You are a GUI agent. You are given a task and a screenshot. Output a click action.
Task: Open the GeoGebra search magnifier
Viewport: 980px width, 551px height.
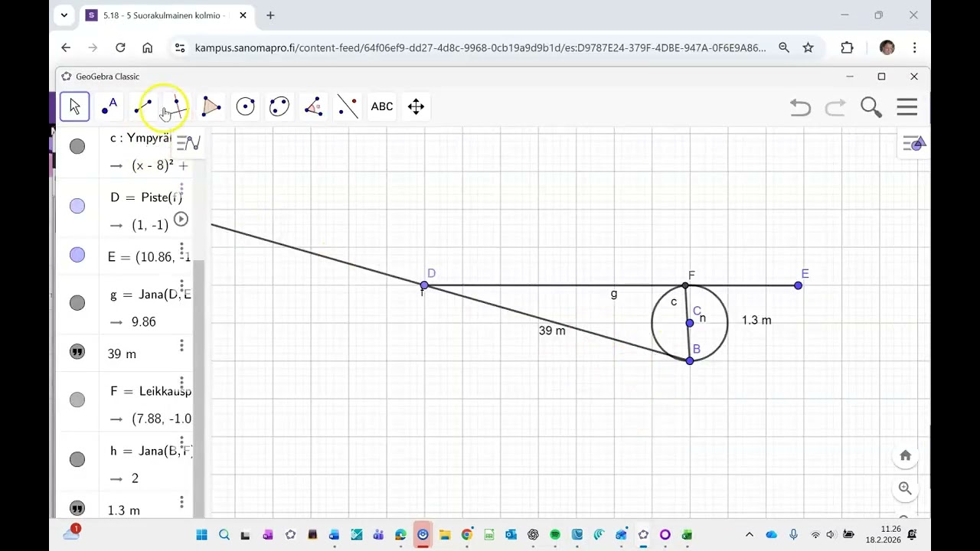[871, 107]
